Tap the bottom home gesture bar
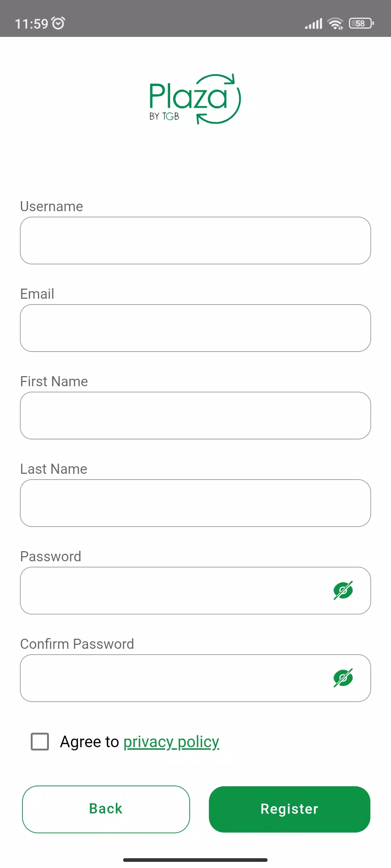Image resolution: width=391 pixels, height=868 pixels. click(x=195, y=860)
